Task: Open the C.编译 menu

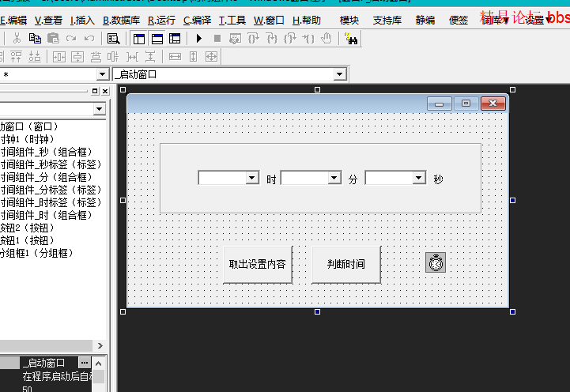Action: coord(198,20)
